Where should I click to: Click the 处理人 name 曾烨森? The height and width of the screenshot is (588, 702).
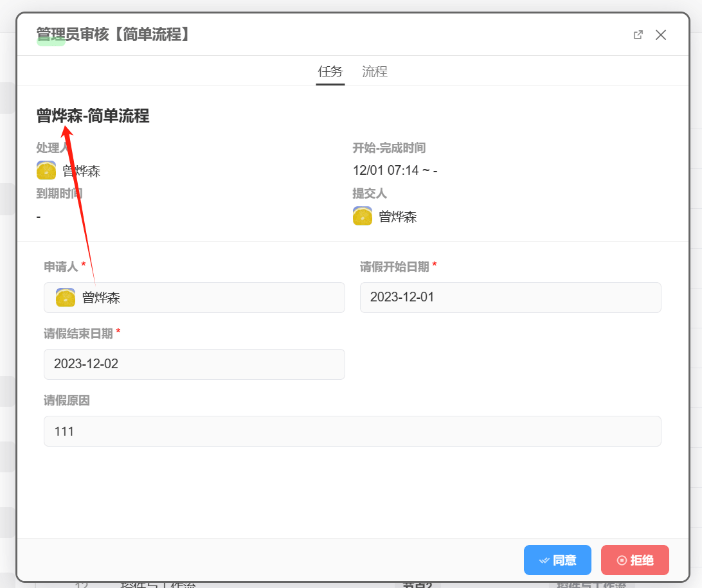(x=81, y=171)
